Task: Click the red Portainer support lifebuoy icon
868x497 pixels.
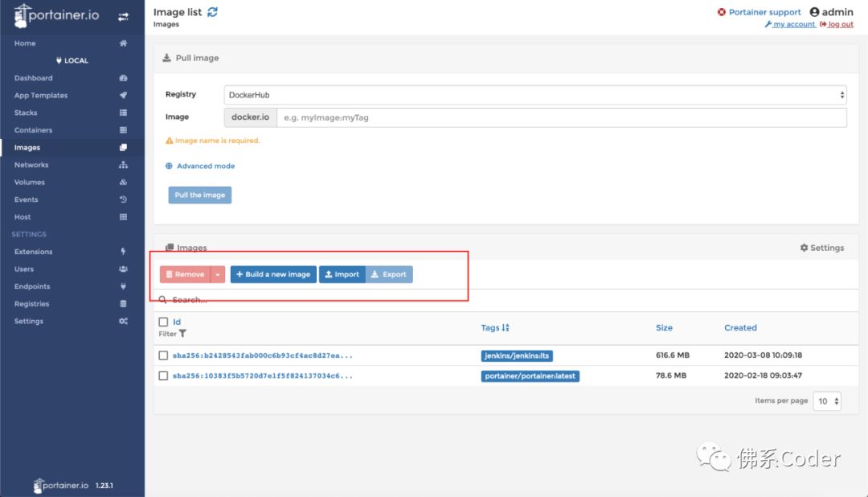Action: [x=721, y=11]
